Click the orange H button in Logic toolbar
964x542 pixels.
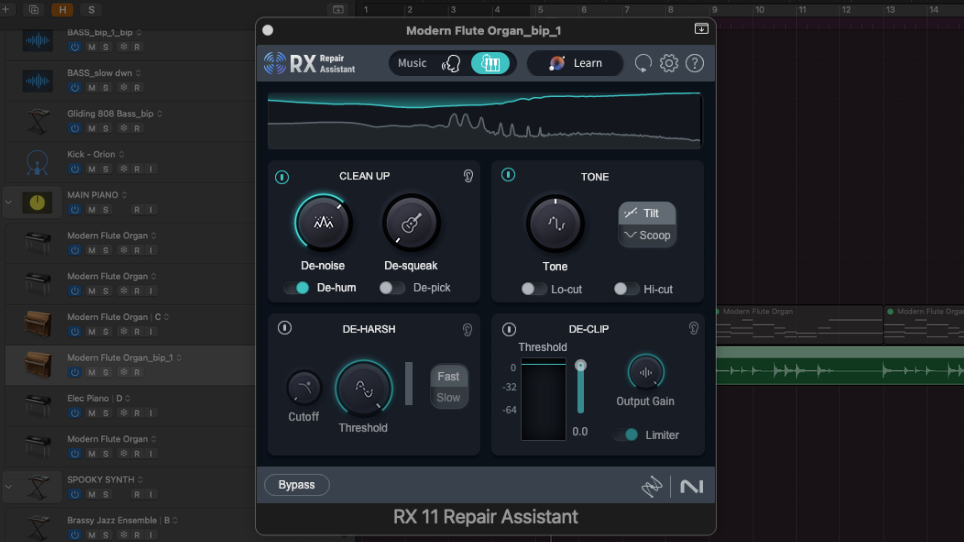point(62,9)
